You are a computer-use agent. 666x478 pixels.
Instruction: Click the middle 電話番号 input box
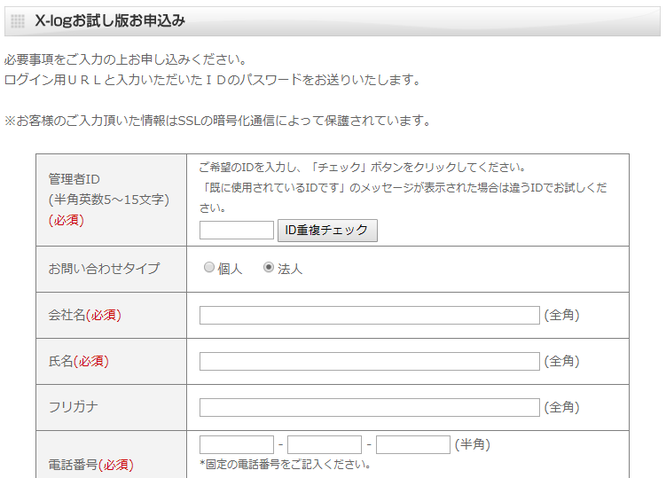(325, 445)
